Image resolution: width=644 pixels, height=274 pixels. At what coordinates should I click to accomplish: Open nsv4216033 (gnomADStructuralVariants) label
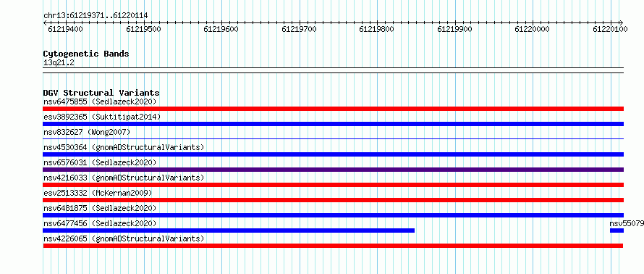coord(124,178)
